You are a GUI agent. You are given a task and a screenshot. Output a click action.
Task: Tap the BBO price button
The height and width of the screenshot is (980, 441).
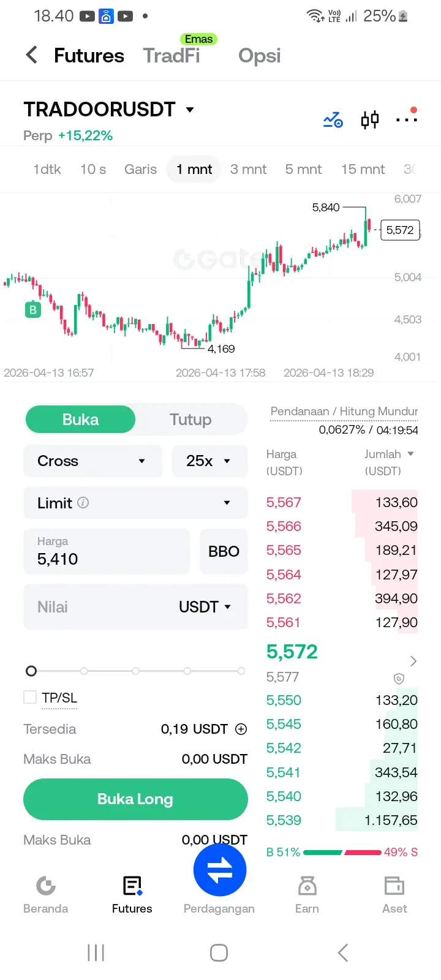click(x=224, y=551)
